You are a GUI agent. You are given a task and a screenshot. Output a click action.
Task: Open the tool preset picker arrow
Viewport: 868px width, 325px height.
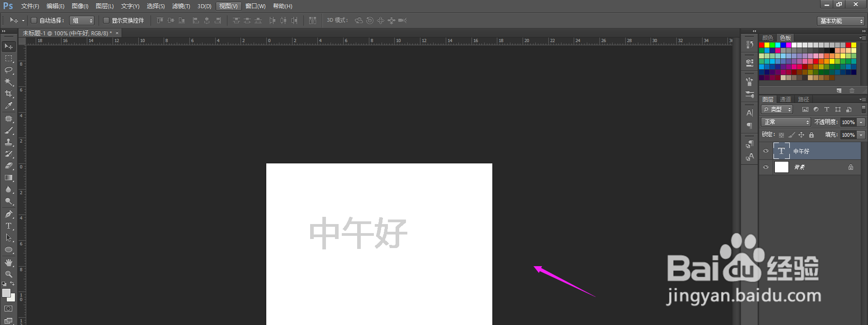tap(23, 20)
